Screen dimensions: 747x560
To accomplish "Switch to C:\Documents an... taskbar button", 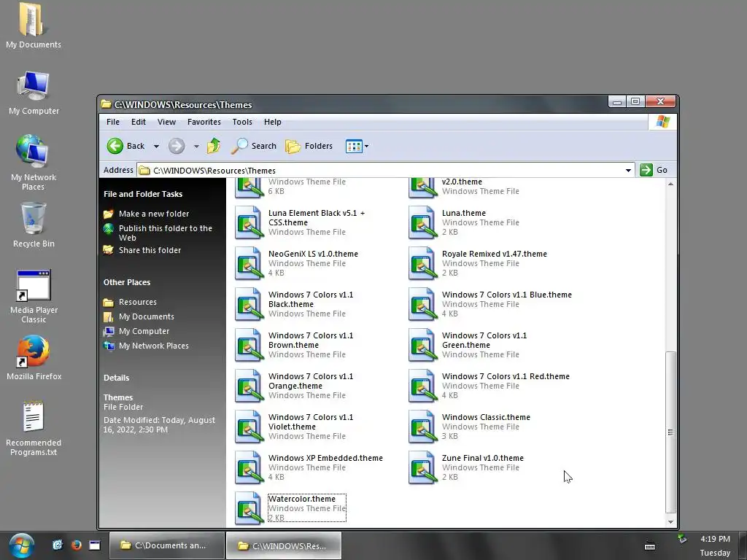I will [167, 545].
